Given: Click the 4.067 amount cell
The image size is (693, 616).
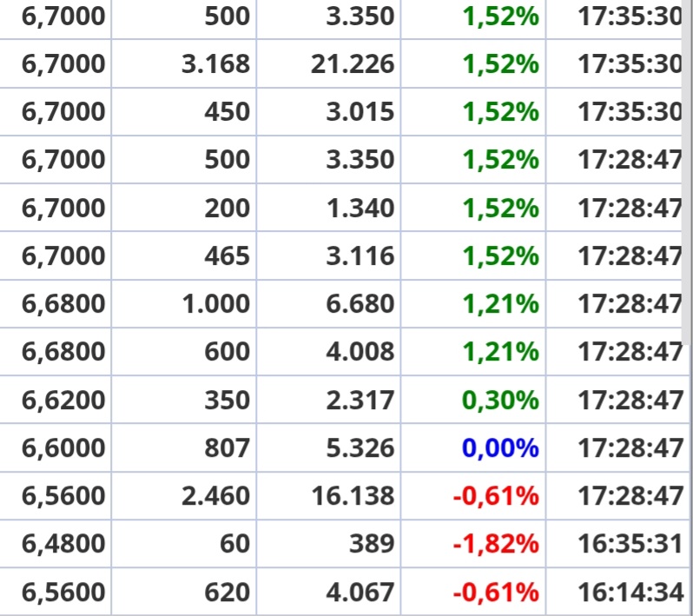Looking at the screenshot, I should point(360,593).
